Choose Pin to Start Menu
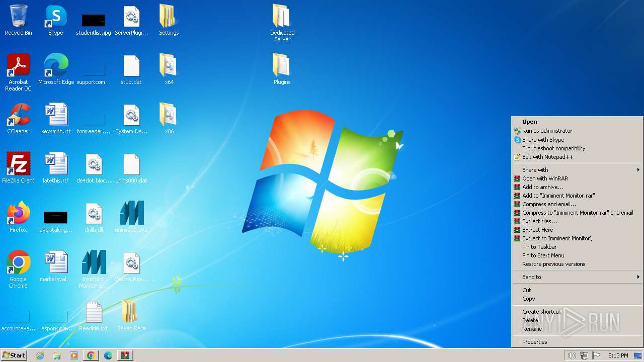The image size is (644, 362). point(577,255)
